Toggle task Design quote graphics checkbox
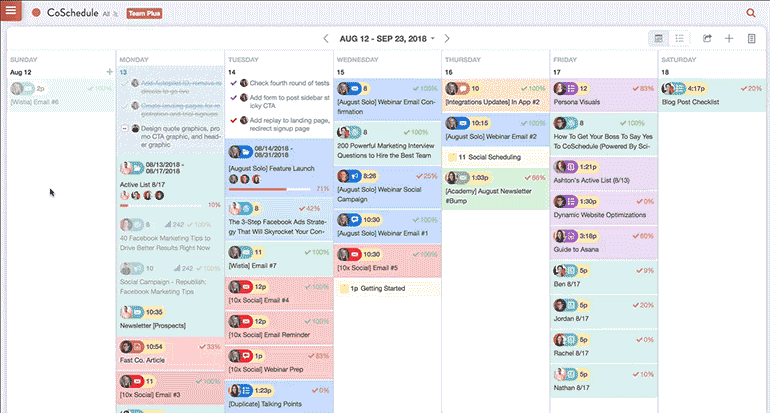This screenshot has width=770, height=413. pos(125,128)
